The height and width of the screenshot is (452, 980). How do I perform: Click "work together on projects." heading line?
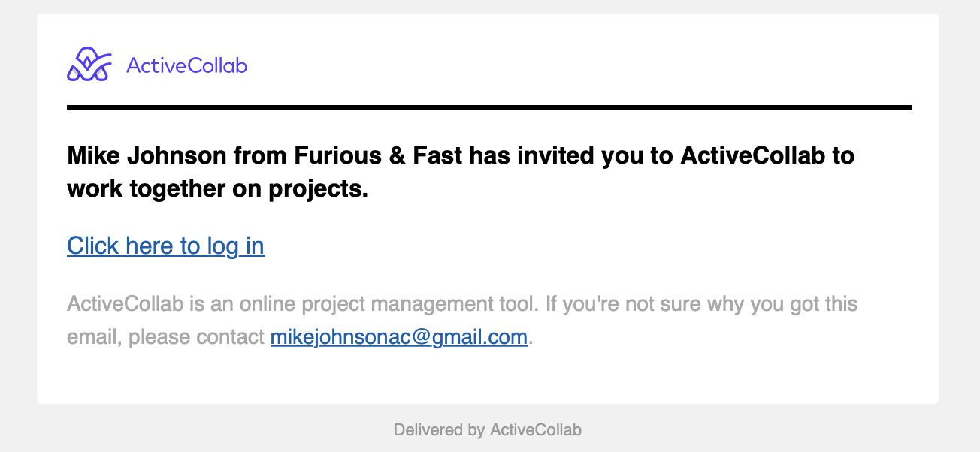pyautogui.click(x=218, y=188)
